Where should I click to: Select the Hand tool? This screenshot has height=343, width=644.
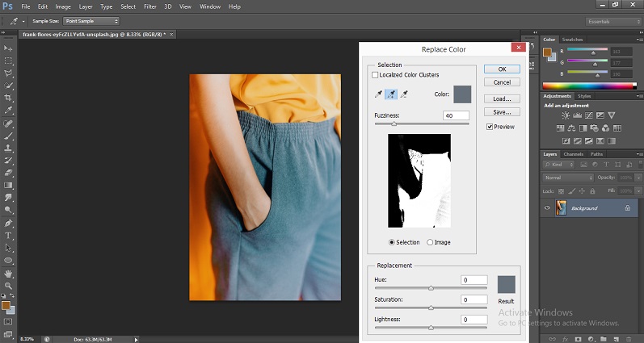[8, 274]
